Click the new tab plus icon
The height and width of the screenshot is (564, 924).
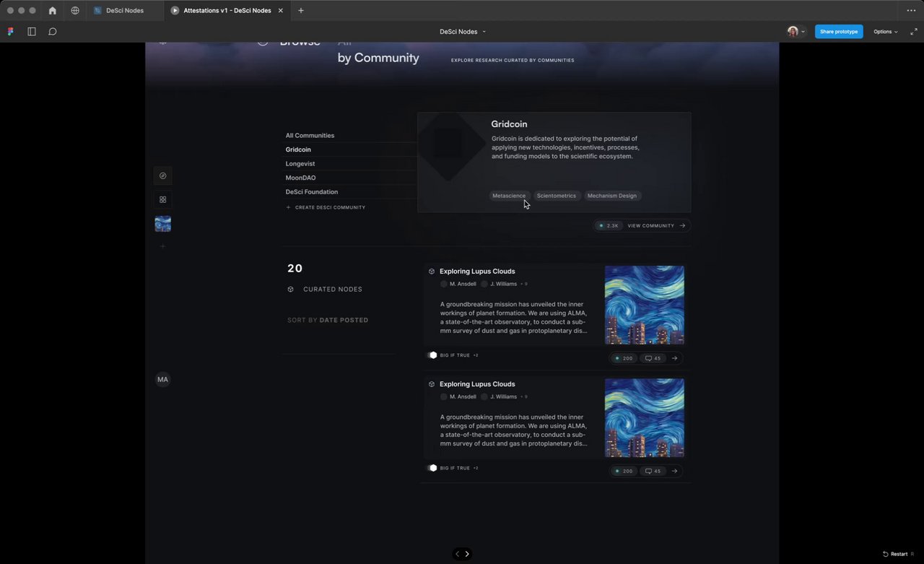pos(301,11)
